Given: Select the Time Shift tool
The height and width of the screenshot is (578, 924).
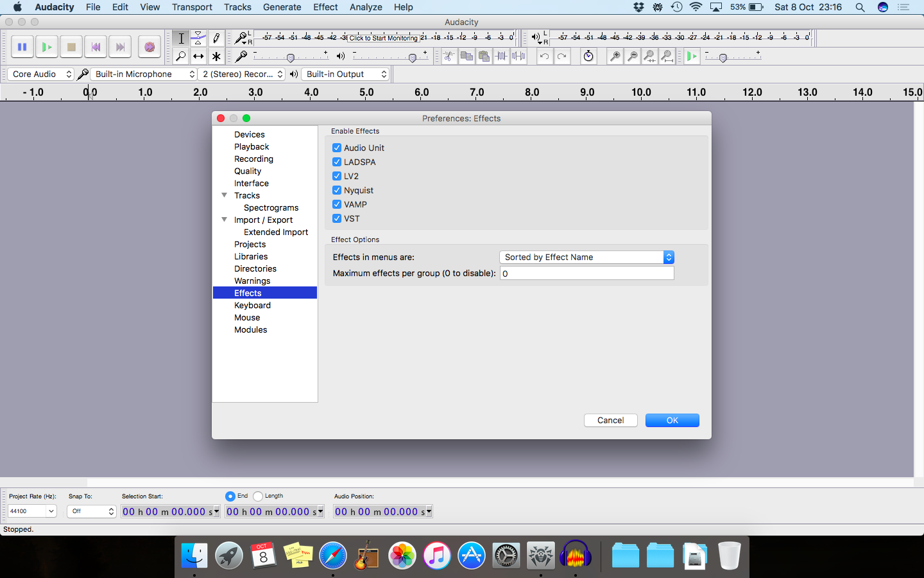Looking at the screenshot, I should coord(198,57).
